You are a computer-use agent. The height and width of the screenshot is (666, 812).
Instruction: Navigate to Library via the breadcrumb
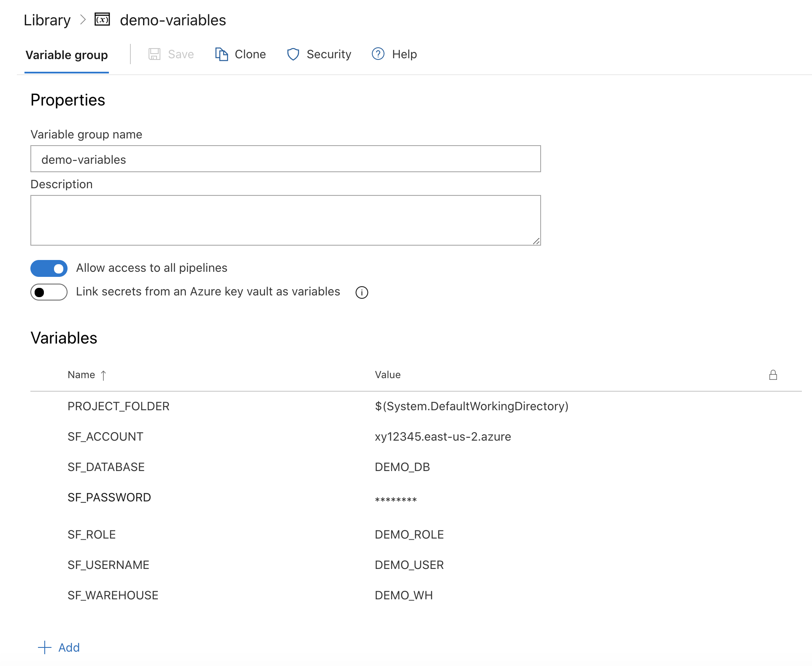47,19
